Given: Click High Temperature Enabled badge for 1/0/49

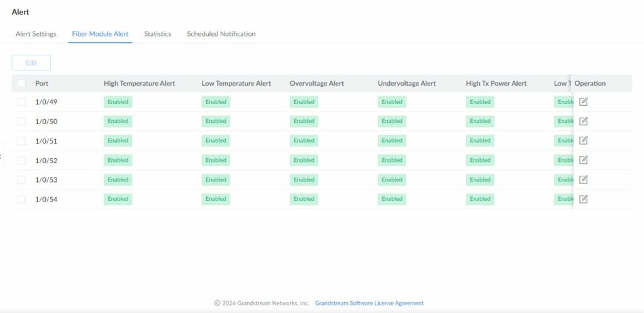Looking at the screenshot, I should coord(118,101).
